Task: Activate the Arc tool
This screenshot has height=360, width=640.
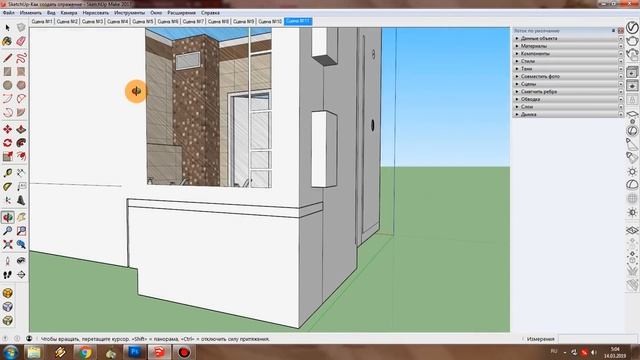Action: 7,98
